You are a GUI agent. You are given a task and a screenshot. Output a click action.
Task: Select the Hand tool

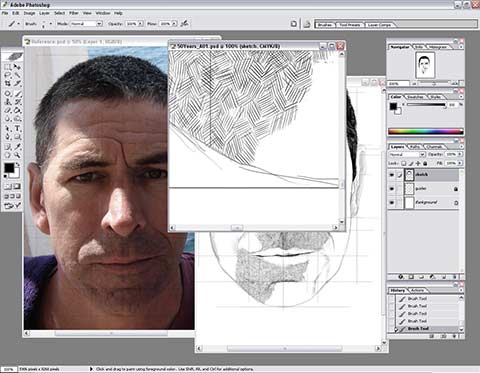click(x=8, y=155)
